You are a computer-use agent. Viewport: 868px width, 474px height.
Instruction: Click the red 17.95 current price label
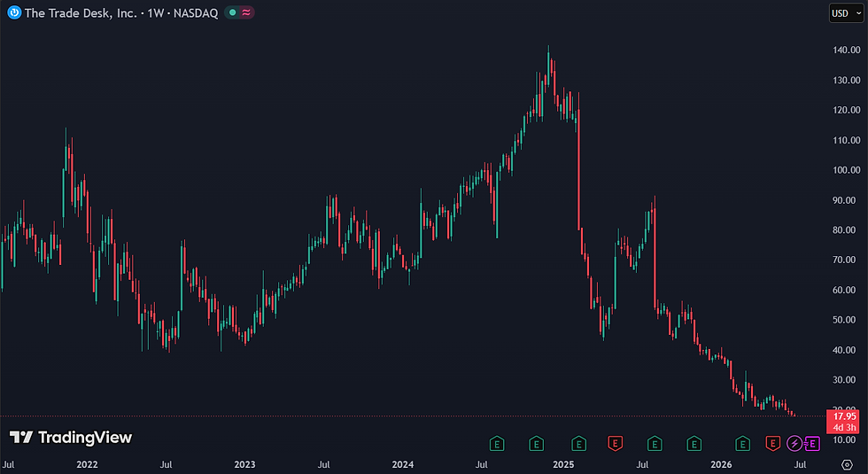[843, 422]
